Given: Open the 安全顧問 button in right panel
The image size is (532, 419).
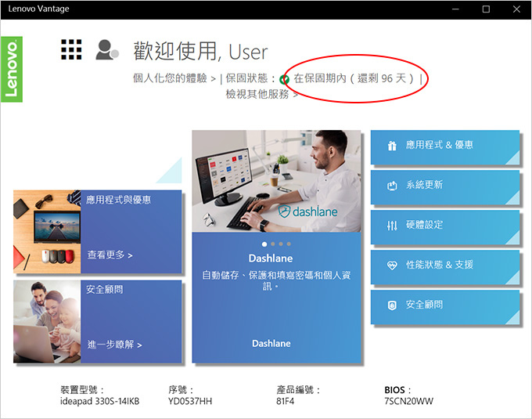Looking at the screenshot, I should (445, 307).
